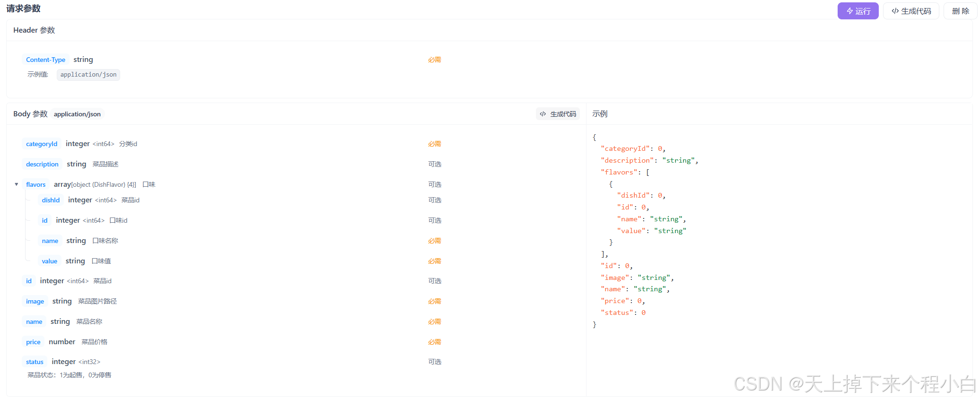Click the 可选 label on the description row
The width and height of the screenshot is (980, 400).
click(x=435, y=164)
